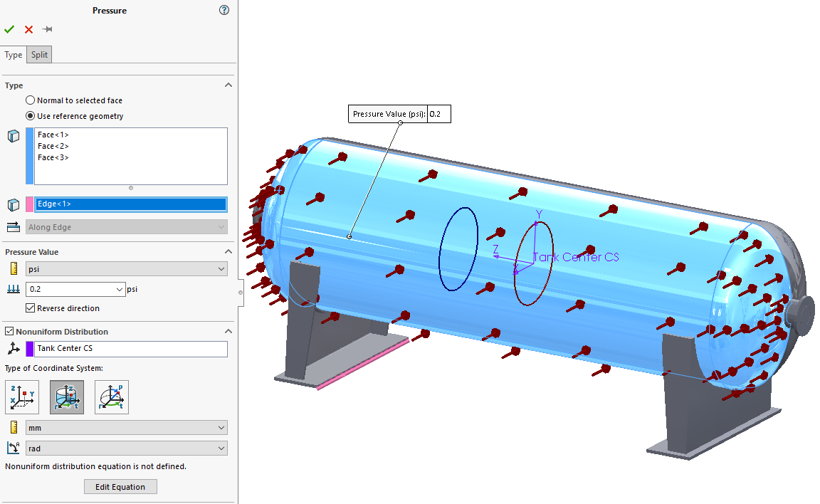
Task: Select the spherical coordinate system icon
Action: click(x=112, y=397)
